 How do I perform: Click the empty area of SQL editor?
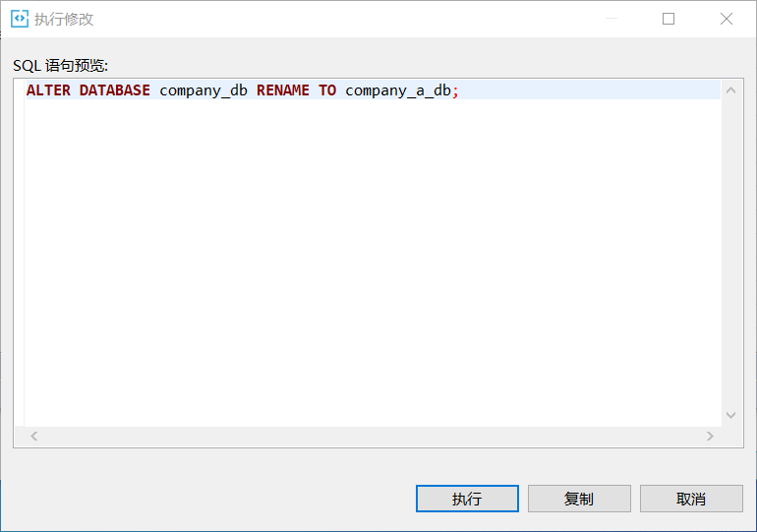tap(374, 266)
